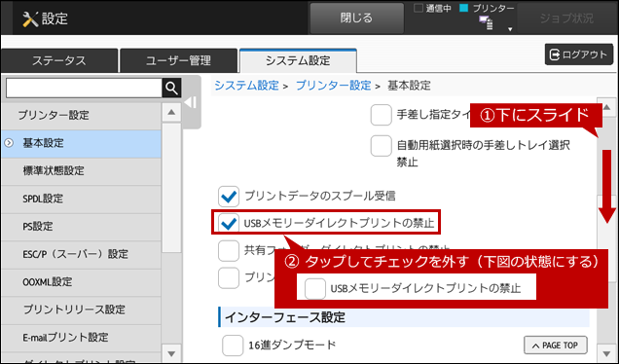
Task: Click the ログアウト button
Action: click(579, 55)
